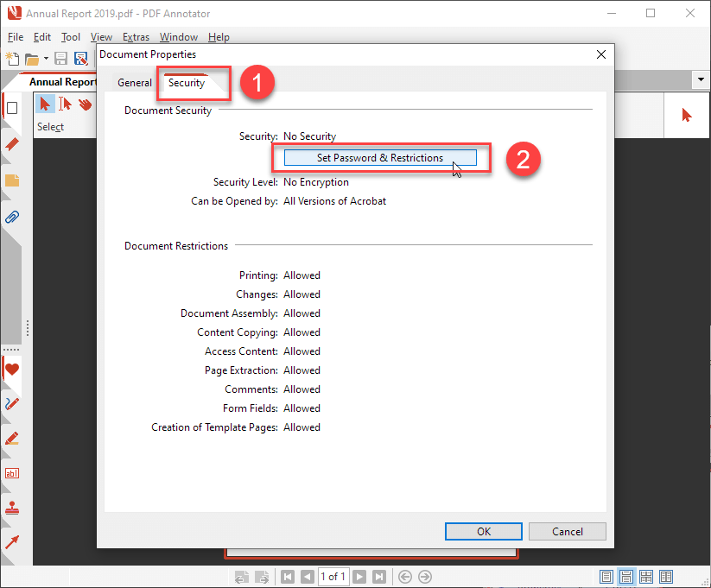Jump to the last page using navigation control

tap(378, 576)
